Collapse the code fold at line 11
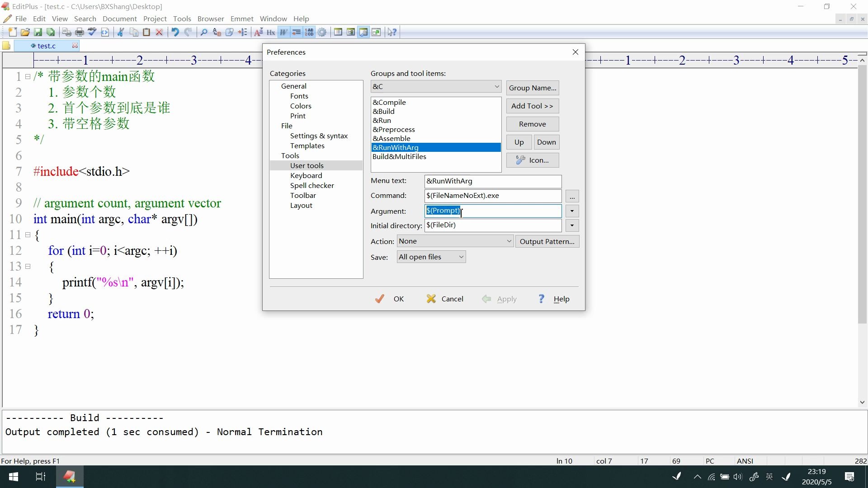868x488 pixels. pos(28,235)
